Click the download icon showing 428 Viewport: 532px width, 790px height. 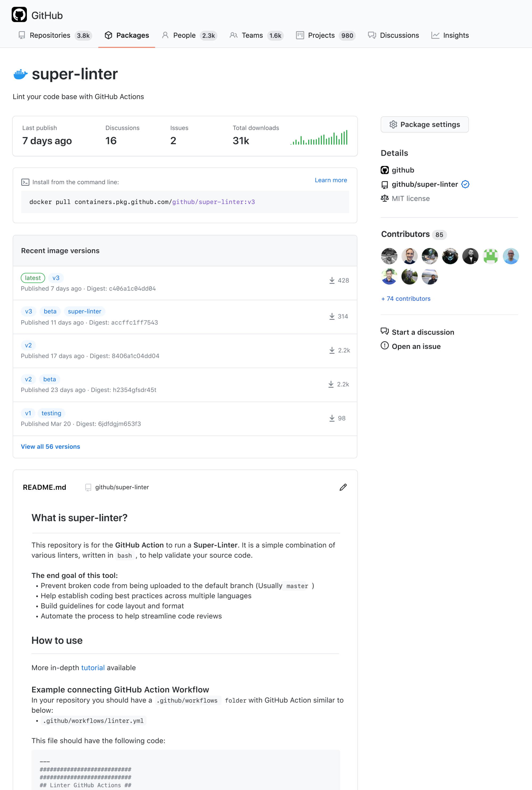tap(332, 280)
